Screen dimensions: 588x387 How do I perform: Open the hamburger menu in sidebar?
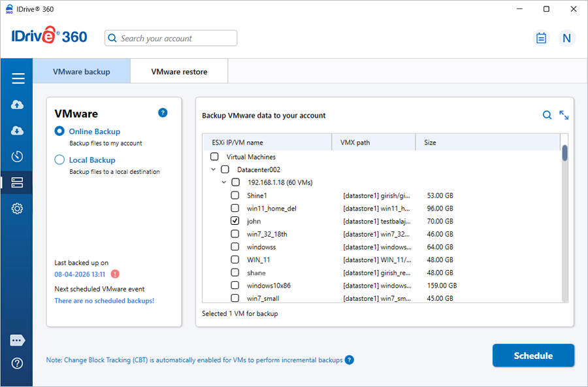tap(18, 78)
